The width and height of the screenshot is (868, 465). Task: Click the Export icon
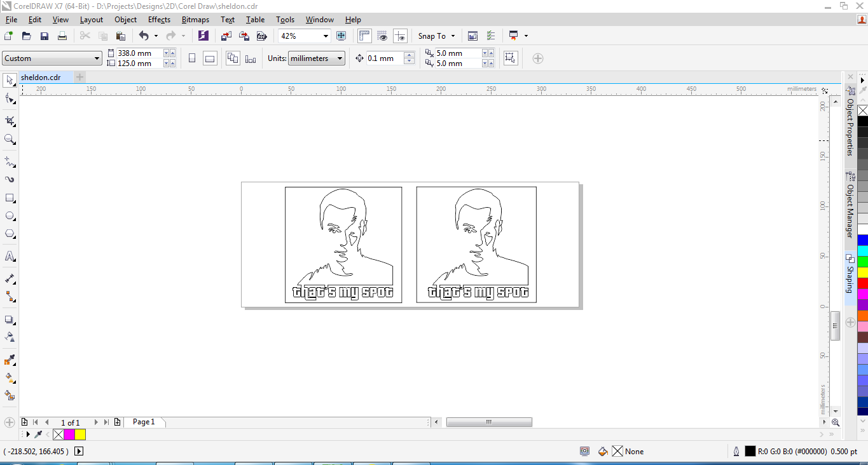point(244,36)
